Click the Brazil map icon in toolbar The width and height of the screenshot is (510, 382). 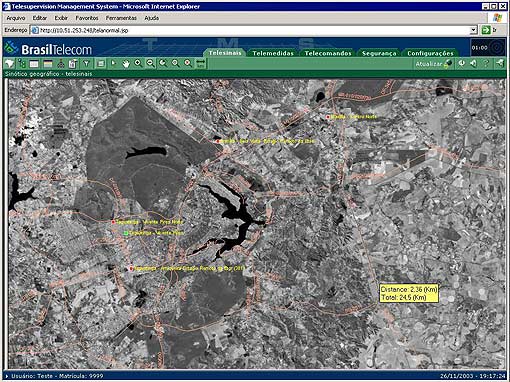click(x=9, y=63)
